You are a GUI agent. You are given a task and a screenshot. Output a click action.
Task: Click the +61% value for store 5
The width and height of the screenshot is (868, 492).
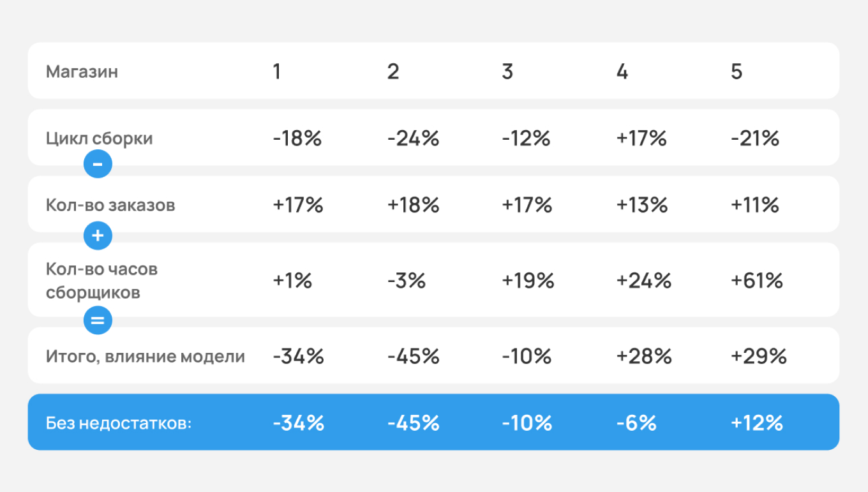click(x=757, y=281)
